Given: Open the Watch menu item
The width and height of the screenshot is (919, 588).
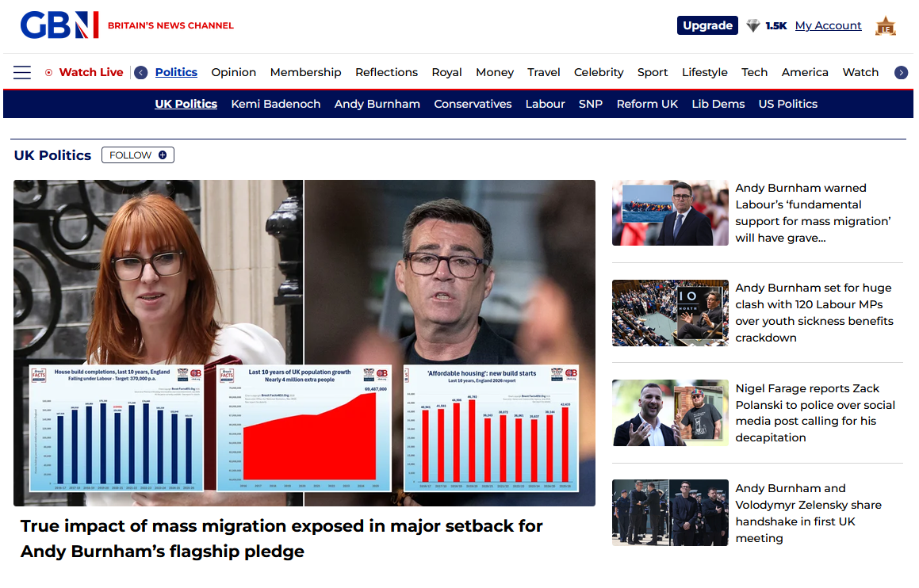Looking at the screenshot, I should coord(860,73).
